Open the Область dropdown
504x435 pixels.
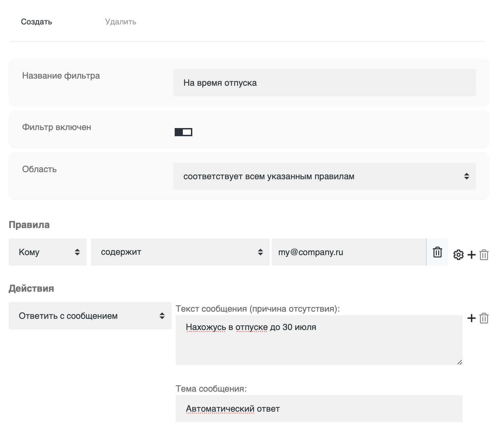[x=324, y=176]
